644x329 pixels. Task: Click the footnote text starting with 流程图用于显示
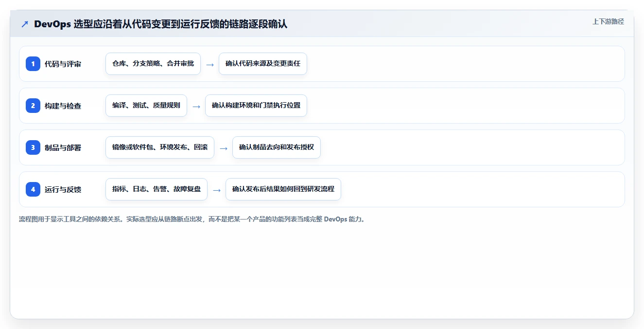pyautogui.click(x=192, y=219)
